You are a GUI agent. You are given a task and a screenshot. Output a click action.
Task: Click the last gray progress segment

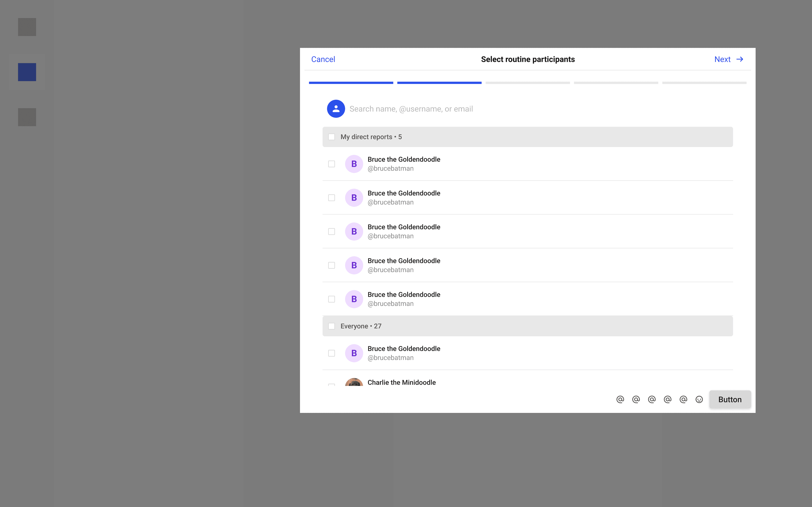pyautogui.click(x=704, y=83)
